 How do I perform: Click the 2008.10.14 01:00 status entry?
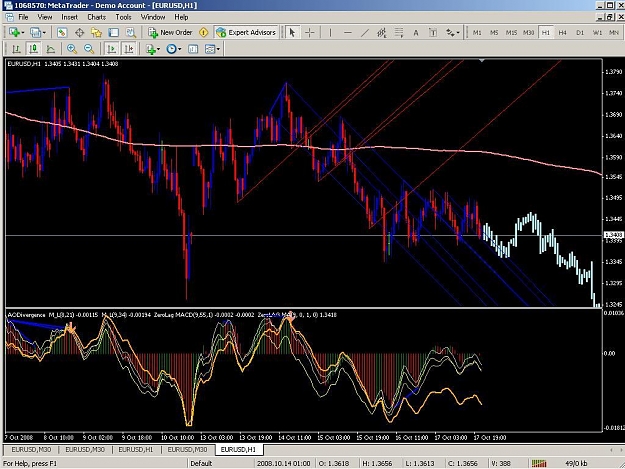(283, 463)
